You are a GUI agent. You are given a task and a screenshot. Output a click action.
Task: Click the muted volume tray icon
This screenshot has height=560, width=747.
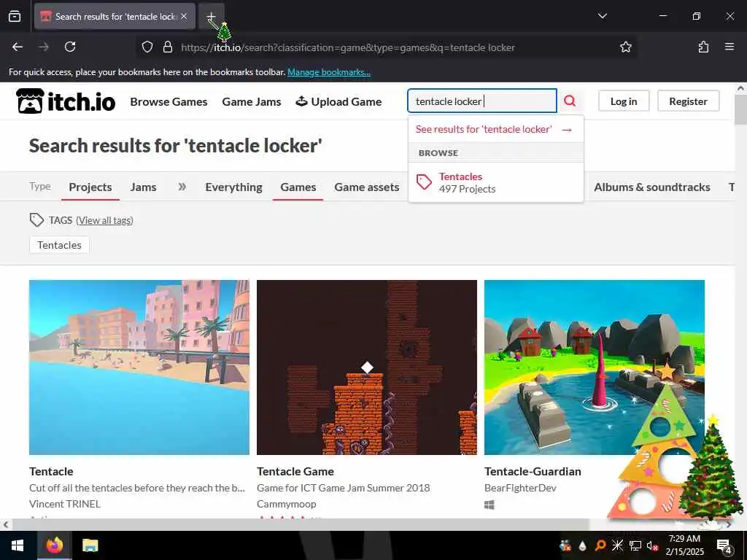(651, 545)
